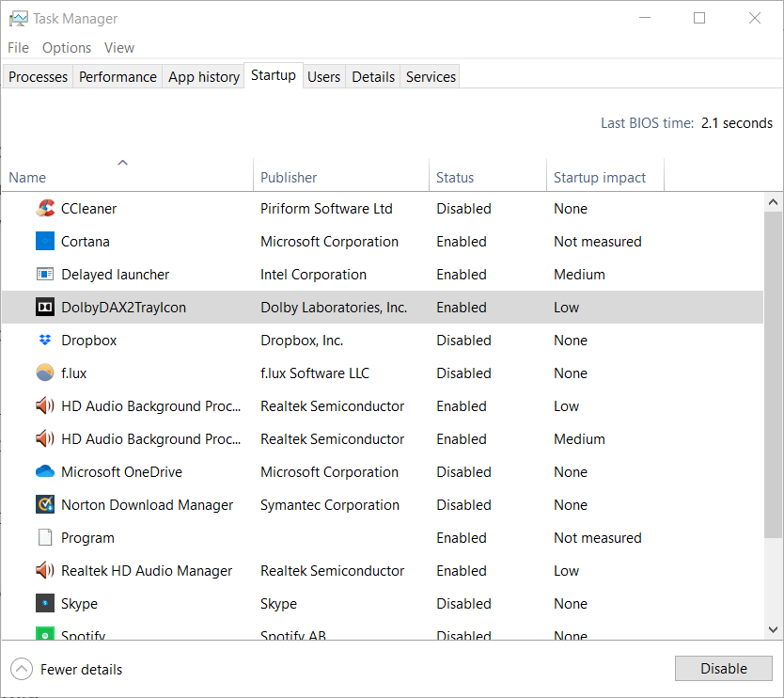This screenshot has height=698, width=784.
Task: Click the Last BIOS time value
Action: (736, 122)
